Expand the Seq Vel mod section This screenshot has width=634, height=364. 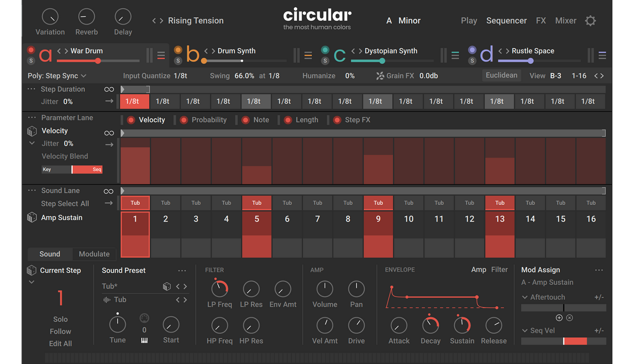[525, 330]
